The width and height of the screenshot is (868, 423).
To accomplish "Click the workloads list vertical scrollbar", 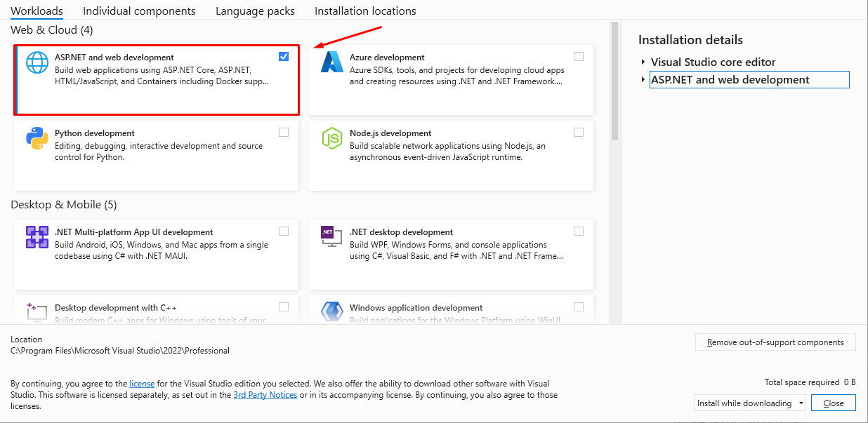I will point(614,81).
